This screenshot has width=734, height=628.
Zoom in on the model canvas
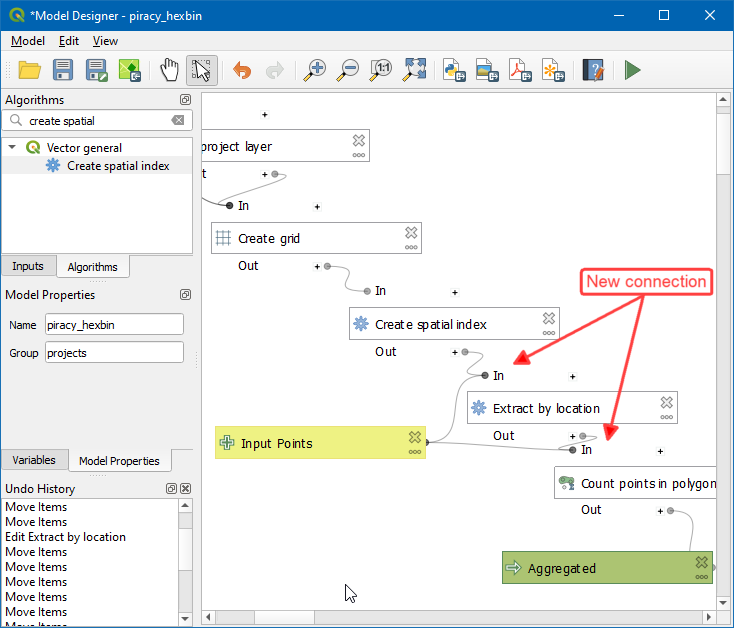[315, 70]
